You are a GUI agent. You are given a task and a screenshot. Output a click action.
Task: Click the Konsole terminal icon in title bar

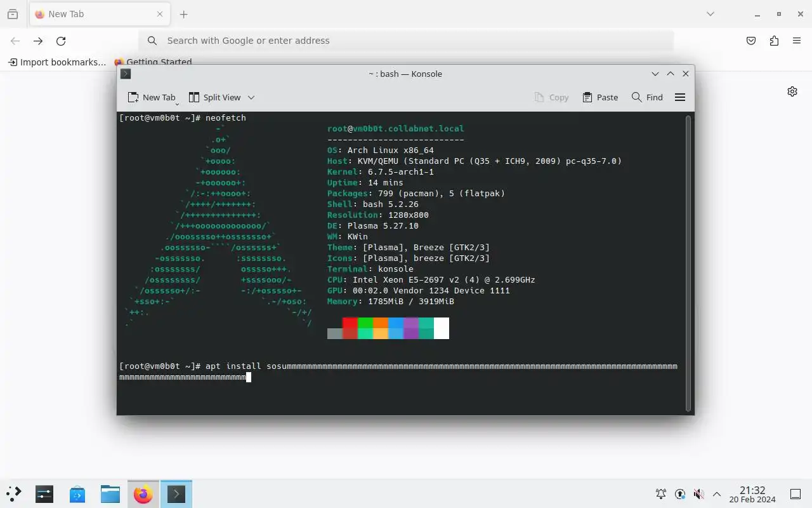126,74
